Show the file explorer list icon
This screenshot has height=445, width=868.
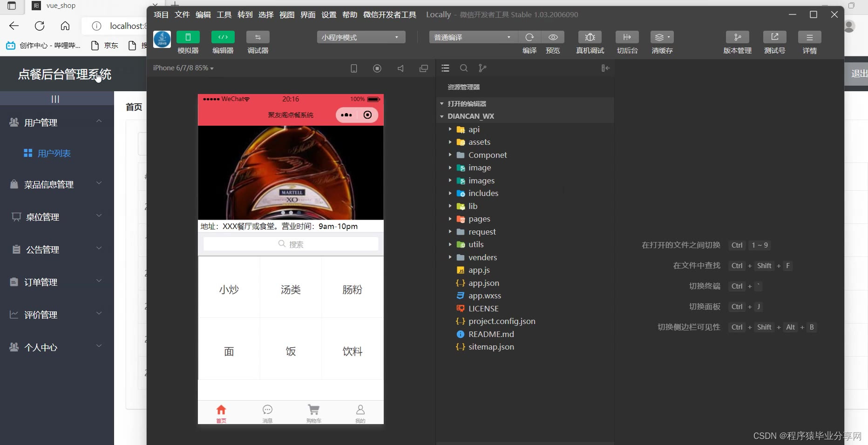(445, 68)
